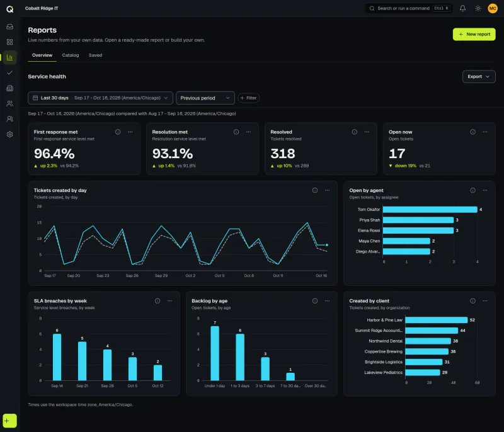This screenshot has width=504, height=432.
Task: Open the MC user avatar menu
Action: tap(493, 8)
